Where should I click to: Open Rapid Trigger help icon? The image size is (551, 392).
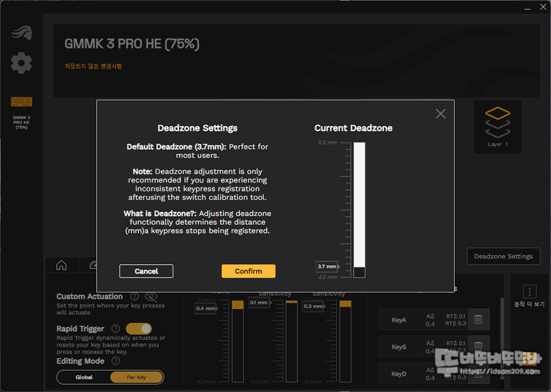(x=116, y=328)
